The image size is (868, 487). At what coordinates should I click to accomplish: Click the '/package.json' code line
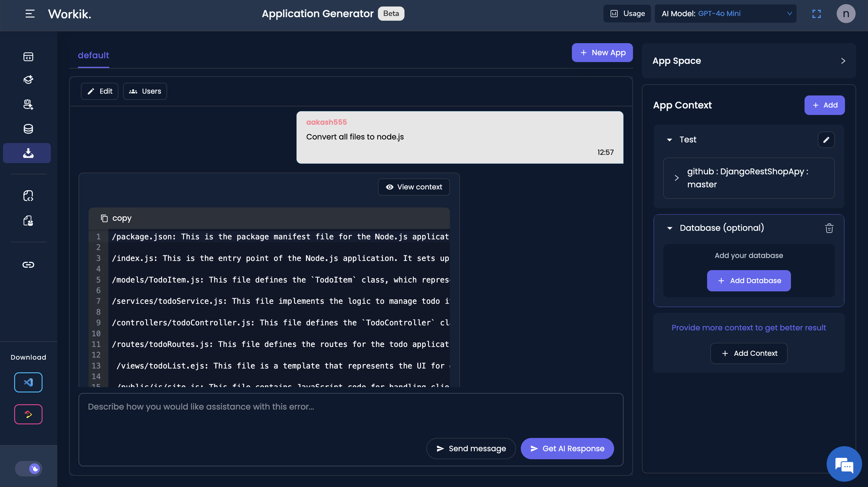[280, 237]
